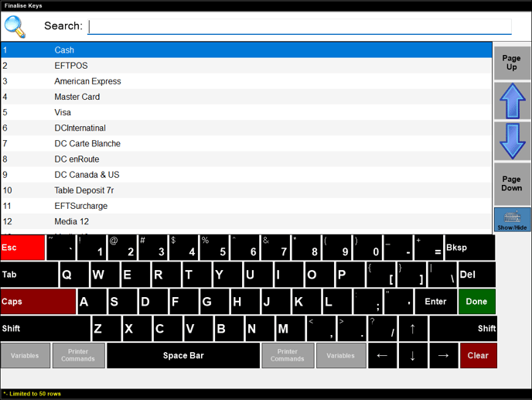
Task: Toggle the Caps lock key
Action: 38,302
